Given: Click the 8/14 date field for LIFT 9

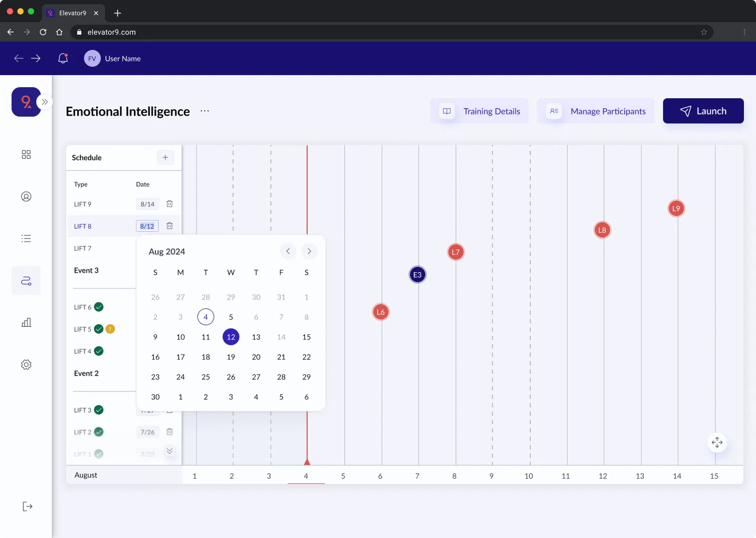Looking at the screenshot, I should click(x=147, y=204).
